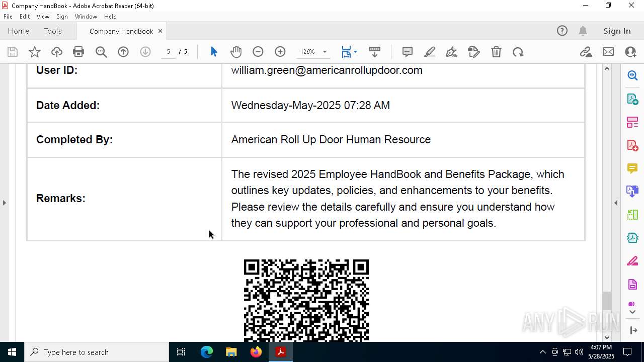Zoom in with the plus button
This screenshot has width=644, height=362.
pos(280,52)
